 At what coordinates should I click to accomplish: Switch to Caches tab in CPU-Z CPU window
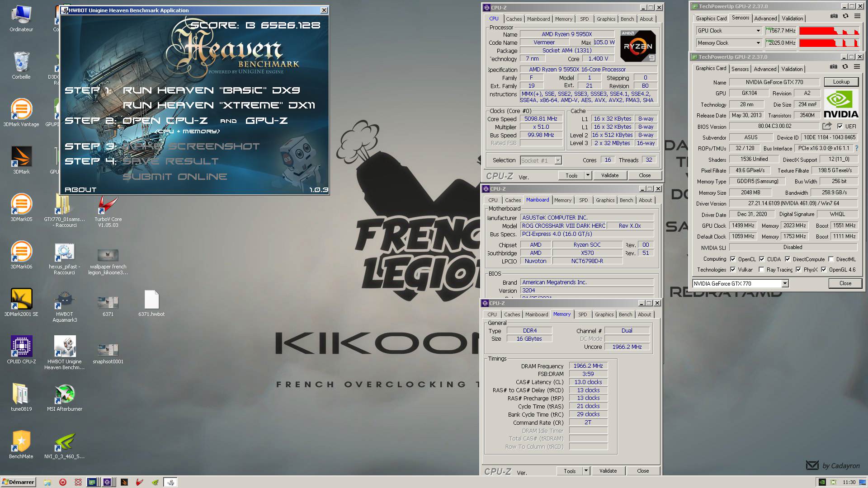[514, 19]
